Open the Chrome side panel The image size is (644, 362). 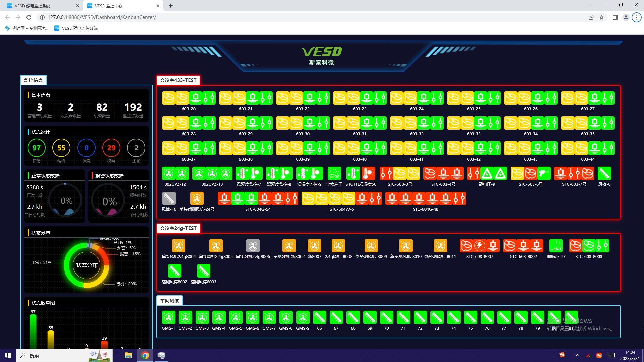[x=615, y=17]
